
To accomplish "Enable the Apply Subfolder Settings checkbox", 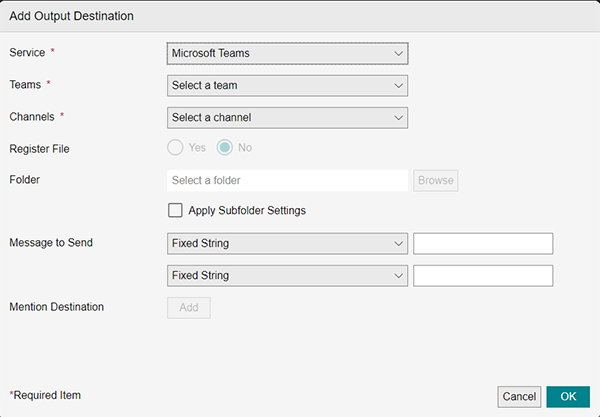I will pos(175,210).
